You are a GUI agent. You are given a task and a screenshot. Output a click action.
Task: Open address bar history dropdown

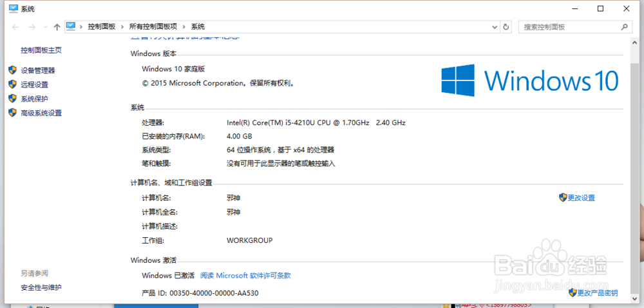[495, 27]
